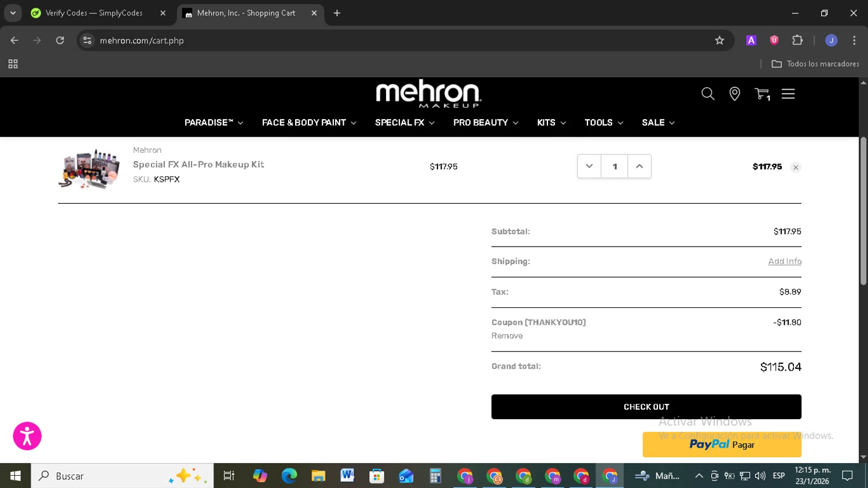
Task: Open the hamburger menu icon
Action: coord(788,94)
